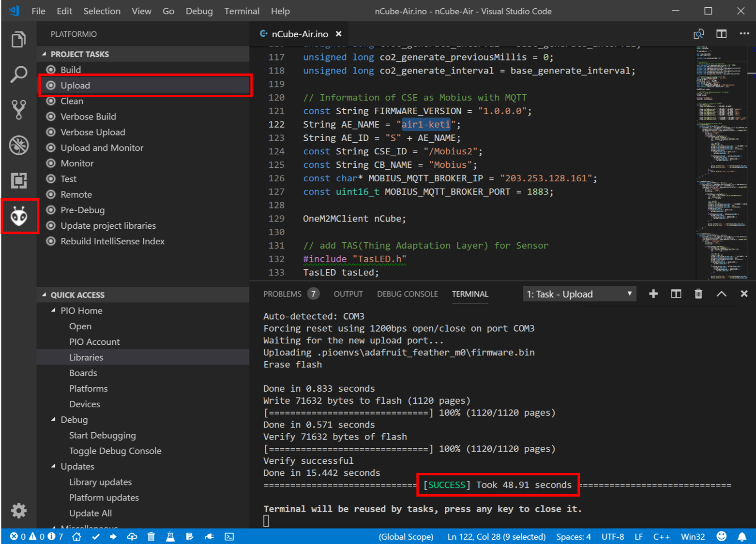Open the Terminal menu in menu bar
The image size is (756, 544).
(242, 11)
